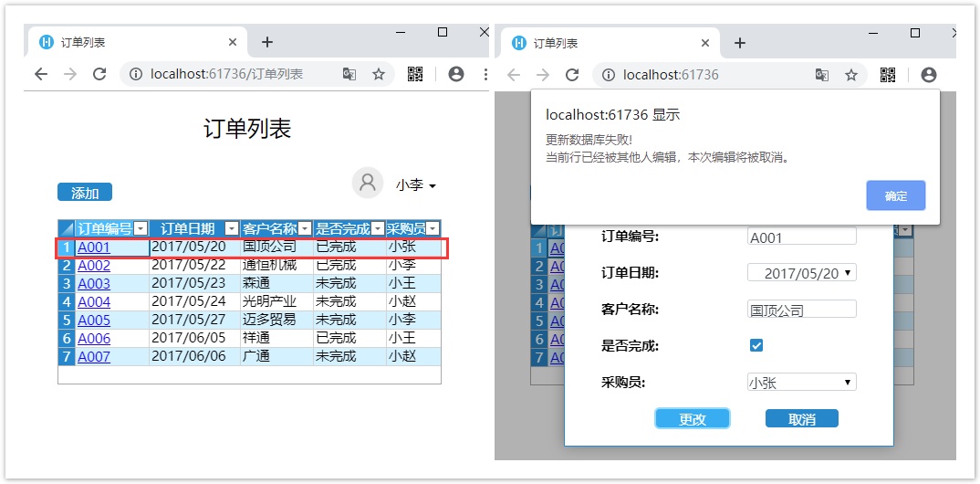Open new tab in right browser window

pos(740,43)
